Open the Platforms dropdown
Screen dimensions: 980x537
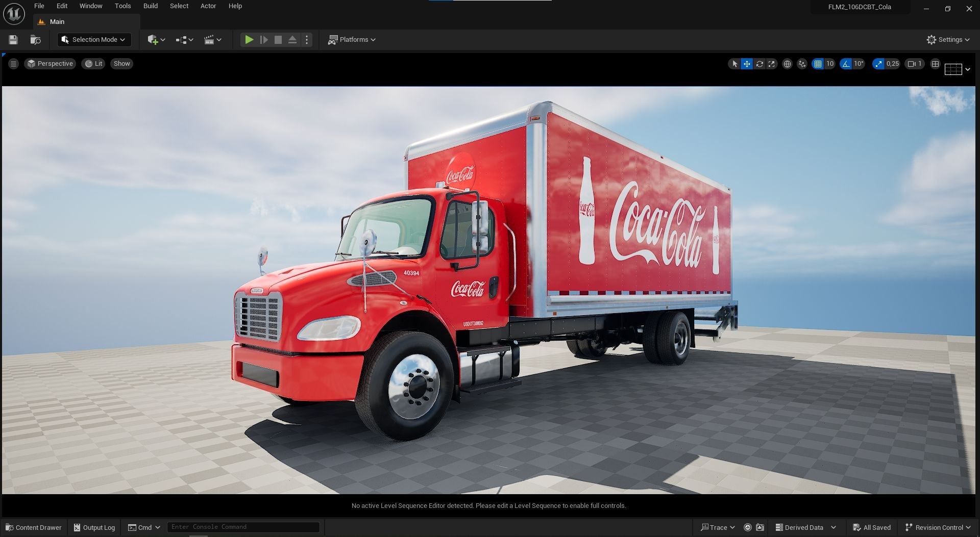click(x=352, y=40)
